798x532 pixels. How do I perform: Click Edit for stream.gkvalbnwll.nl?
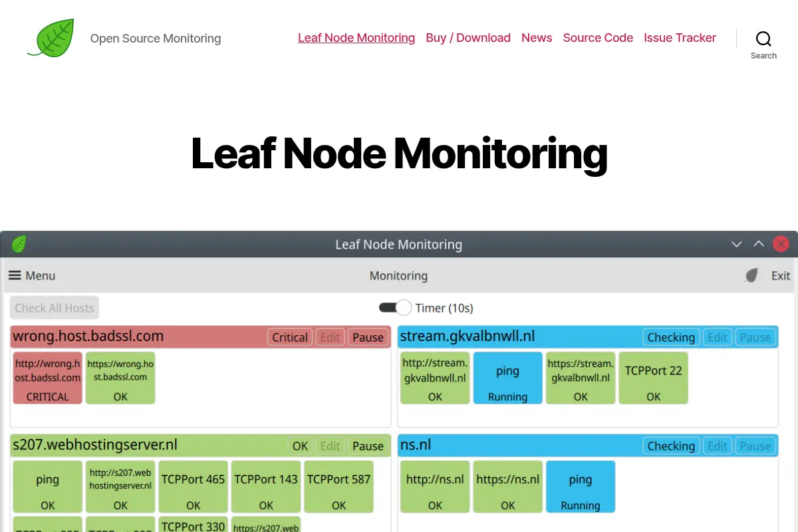tap(718, 337)
